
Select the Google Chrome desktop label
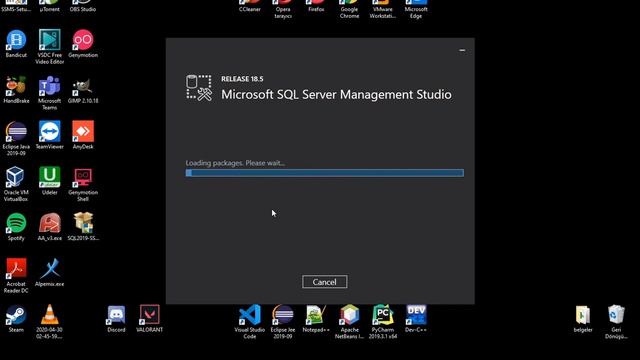click(349, 12)
